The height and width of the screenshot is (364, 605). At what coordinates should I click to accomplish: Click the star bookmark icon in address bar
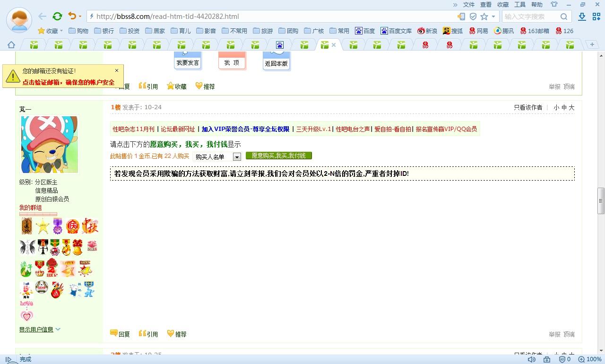click(x=484, y=17)
